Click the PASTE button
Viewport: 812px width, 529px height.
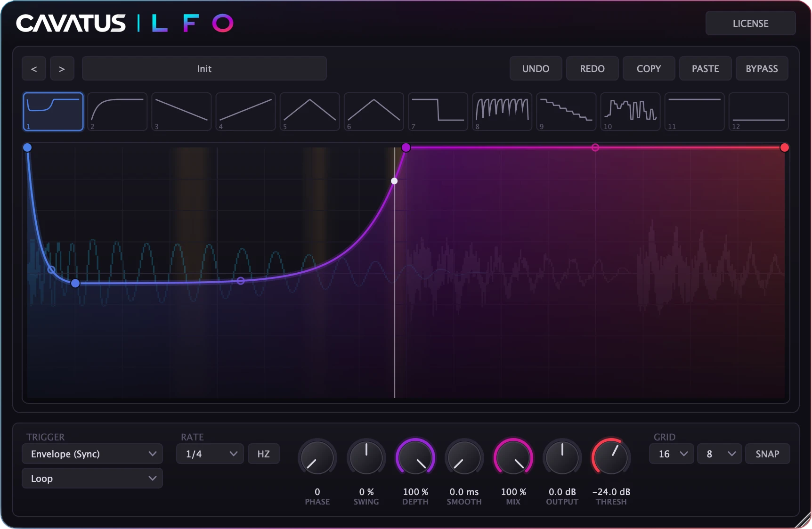coord(706,69)
